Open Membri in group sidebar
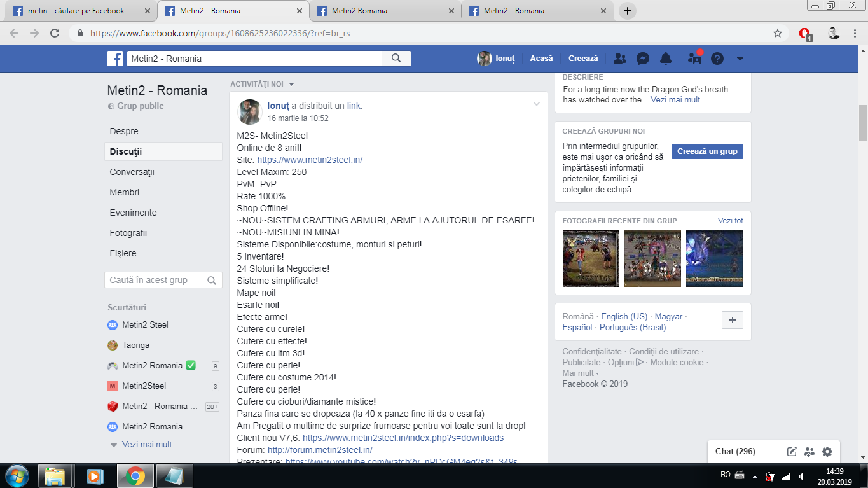 [163, 192]
